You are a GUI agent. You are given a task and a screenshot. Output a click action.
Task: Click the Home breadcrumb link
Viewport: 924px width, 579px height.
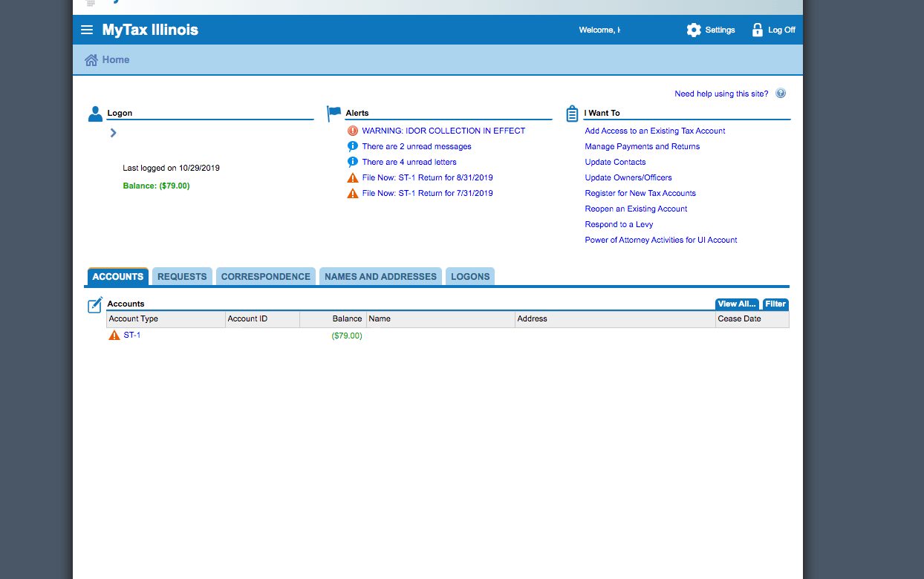116,60
